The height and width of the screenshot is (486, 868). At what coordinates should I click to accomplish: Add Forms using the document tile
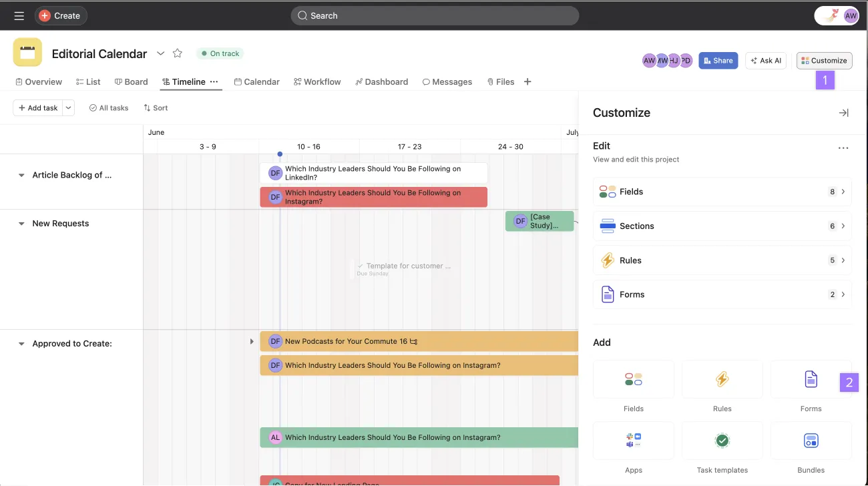click(x=811, y=379)
